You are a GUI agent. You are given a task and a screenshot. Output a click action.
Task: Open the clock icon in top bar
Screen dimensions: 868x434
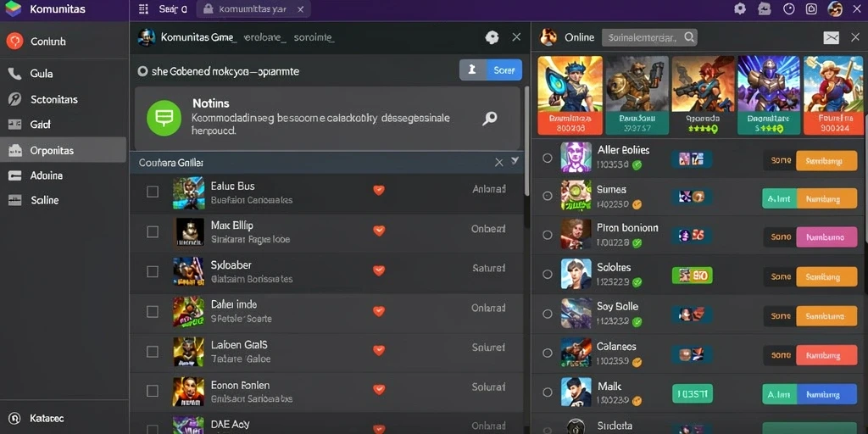tap(789, 8)
